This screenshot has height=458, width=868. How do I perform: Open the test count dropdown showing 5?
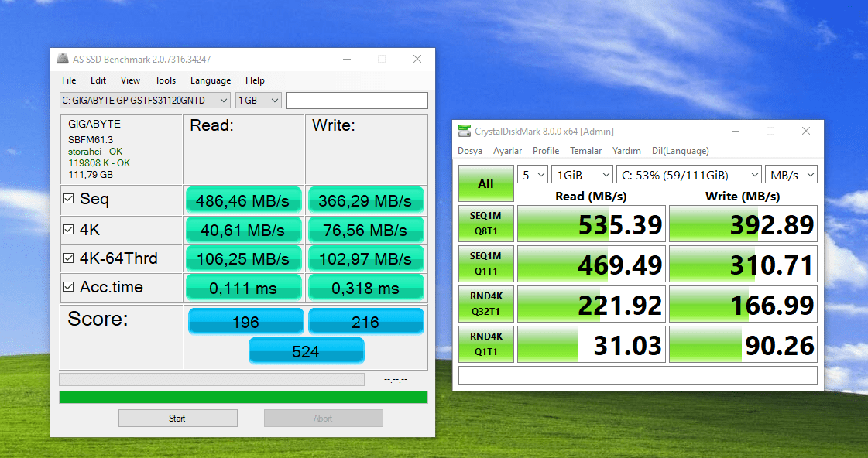[533, 175]
